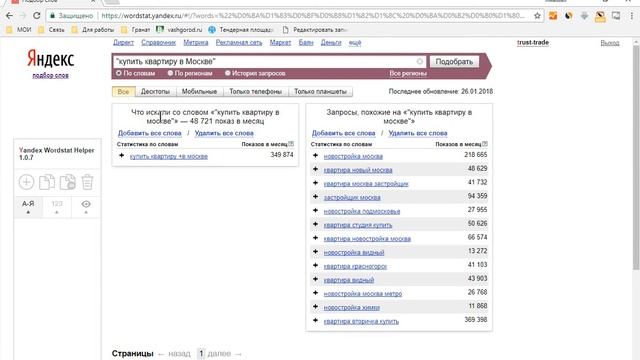The image size is (640, 360).
Task: Add 'новостройка химки' with plus icon
Action: (x=316, y=307)
